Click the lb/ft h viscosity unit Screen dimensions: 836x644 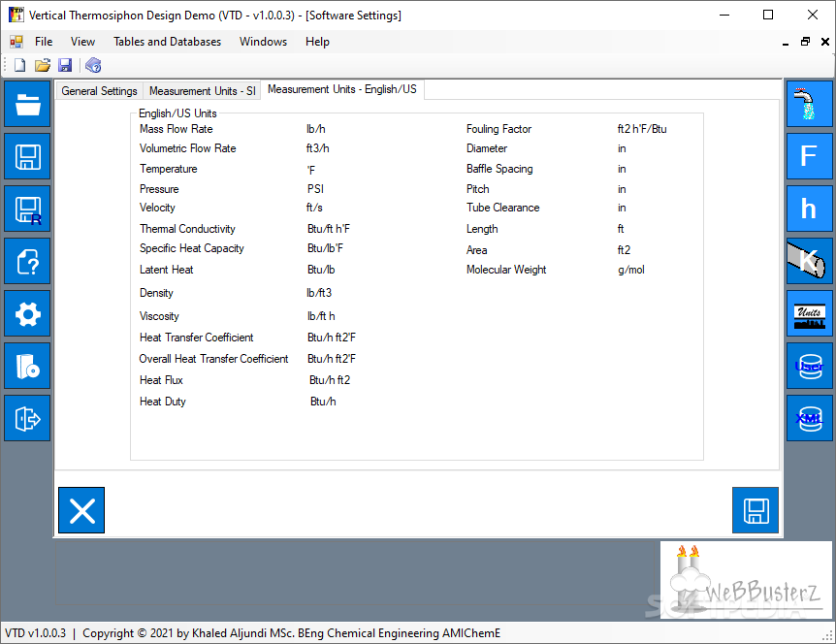point(321,316)
